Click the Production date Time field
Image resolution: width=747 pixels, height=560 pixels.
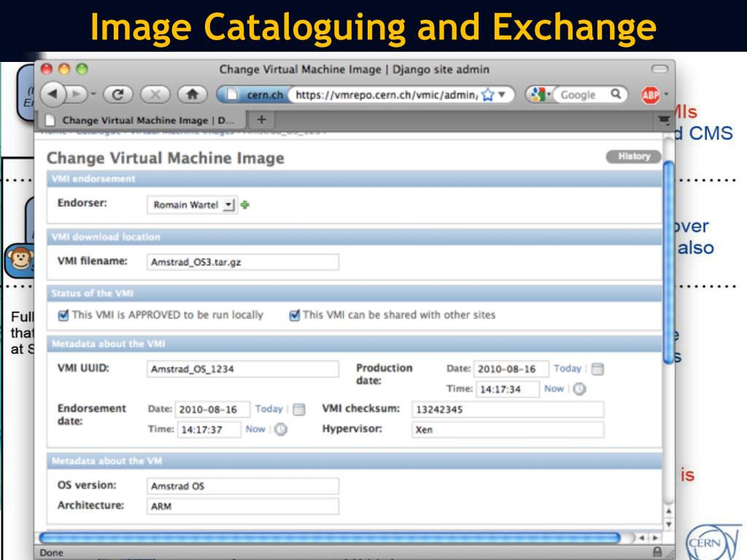coord(508,389)
